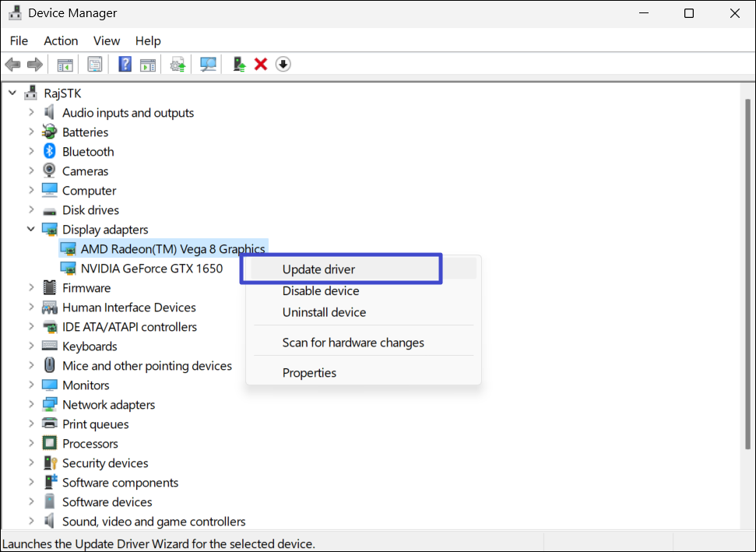The image size is (756, 552).
Task: Open the Properties sheet toolbar icon
Action: (94, 64)
